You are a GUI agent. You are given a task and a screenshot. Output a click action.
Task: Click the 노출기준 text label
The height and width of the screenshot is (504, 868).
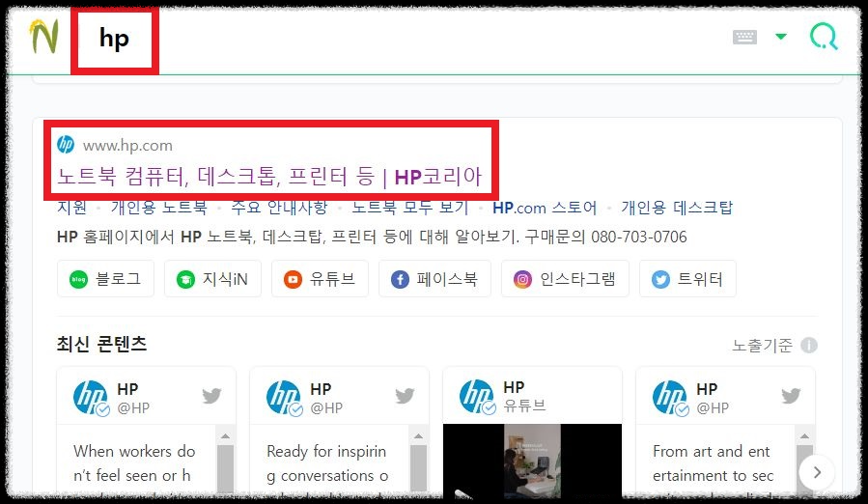tap(762, 345)
